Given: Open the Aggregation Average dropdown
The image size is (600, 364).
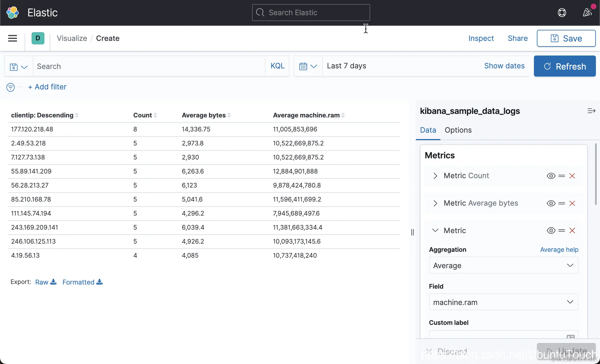Looking at the screenshot, I should (x=503, y=265).
